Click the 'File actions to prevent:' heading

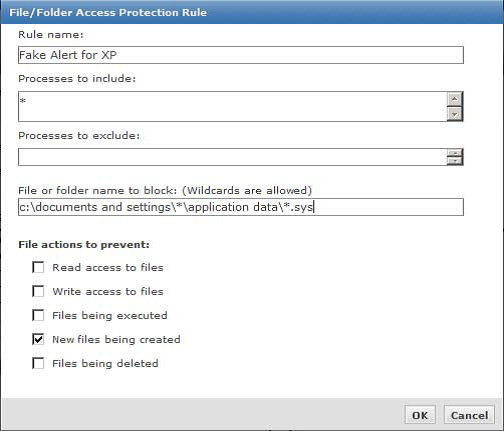84,245
